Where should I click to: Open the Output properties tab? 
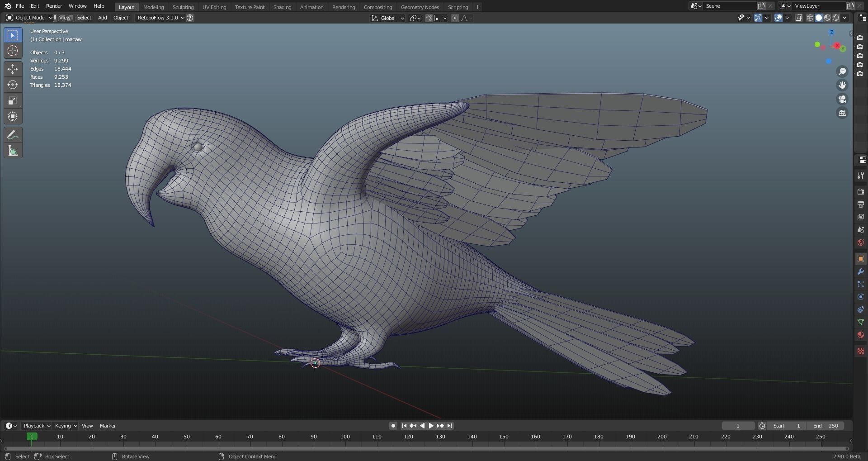click(861, 204)
